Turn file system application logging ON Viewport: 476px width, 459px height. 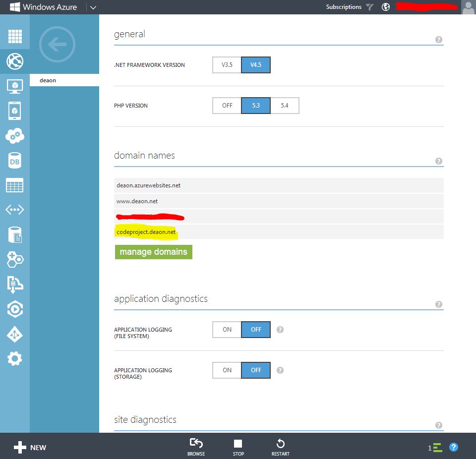click(x=227, y=330)
